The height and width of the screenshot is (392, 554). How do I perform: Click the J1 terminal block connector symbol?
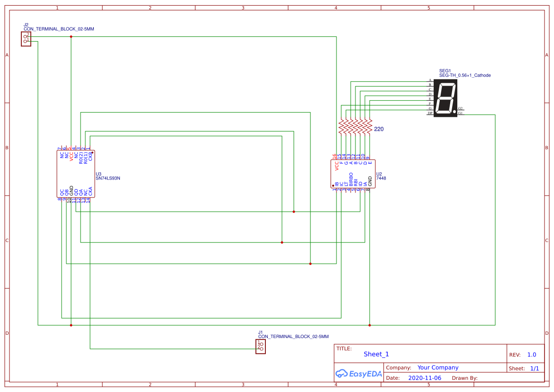(261, 347)
